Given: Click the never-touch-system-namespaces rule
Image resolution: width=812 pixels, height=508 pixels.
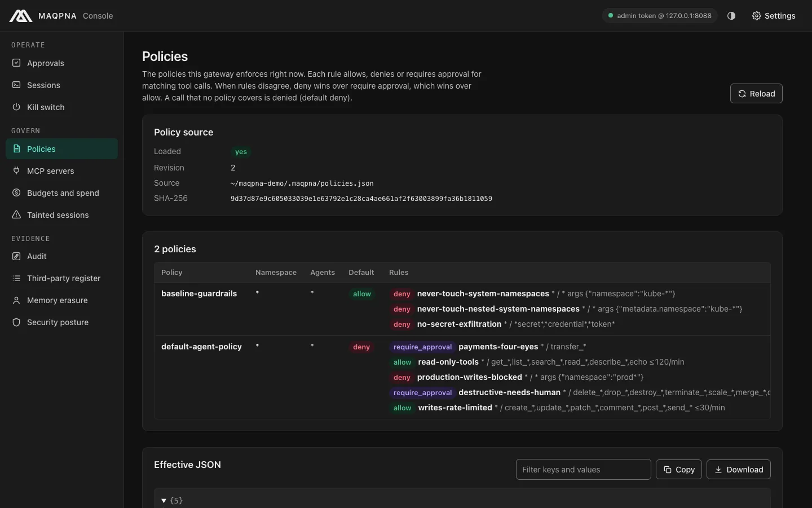Looking at the screenshot, I should pos(483,294).
